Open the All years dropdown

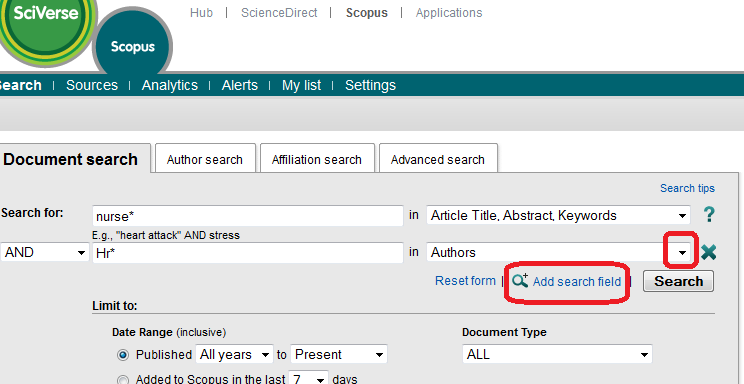click(x=235, y=355)
